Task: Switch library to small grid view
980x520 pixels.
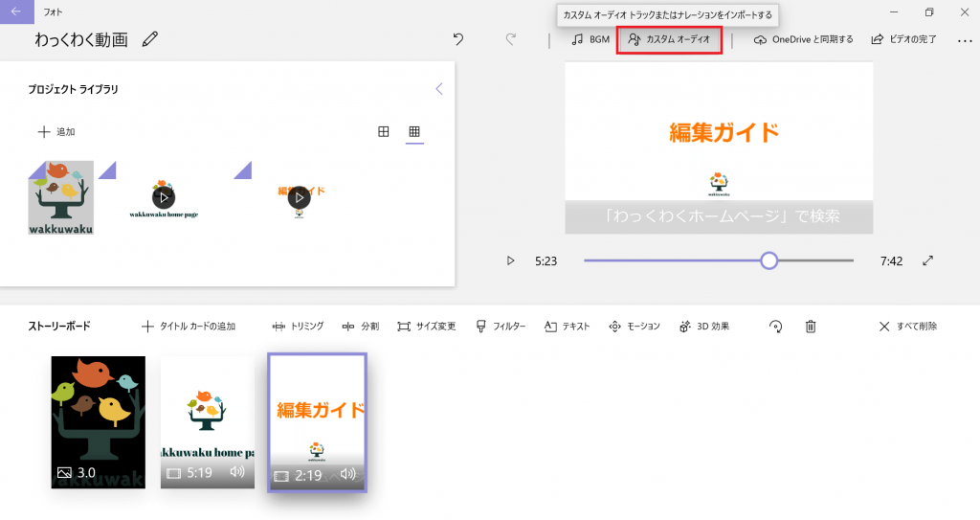Action: tap(414, 132)
